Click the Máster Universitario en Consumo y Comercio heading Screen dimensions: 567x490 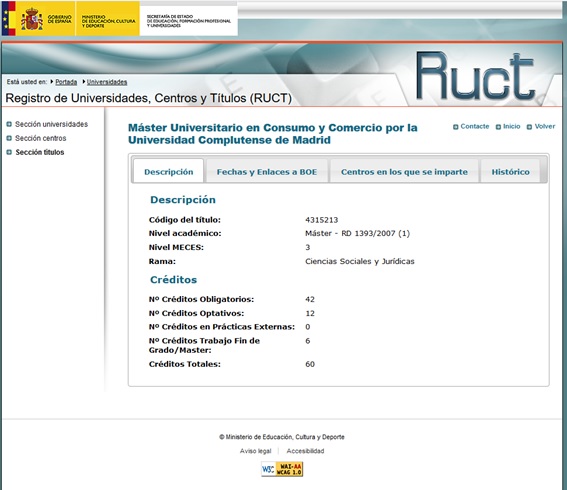point(273,134)
